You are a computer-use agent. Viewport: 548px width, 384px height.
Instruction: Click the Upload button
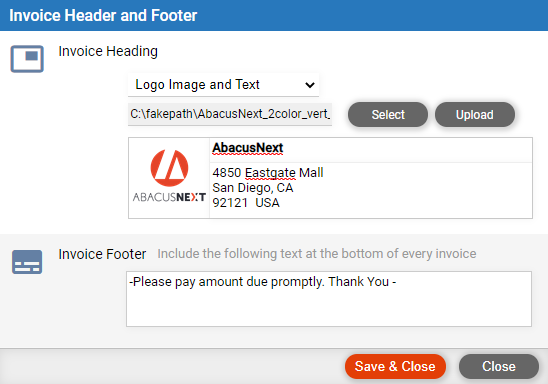pyautogui.click(x=475, y=115)
